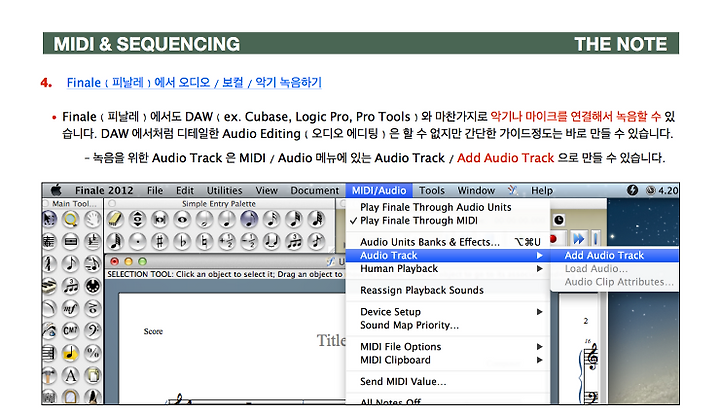Open Audio Units Banks & Effects

click(x=448, y=242)
